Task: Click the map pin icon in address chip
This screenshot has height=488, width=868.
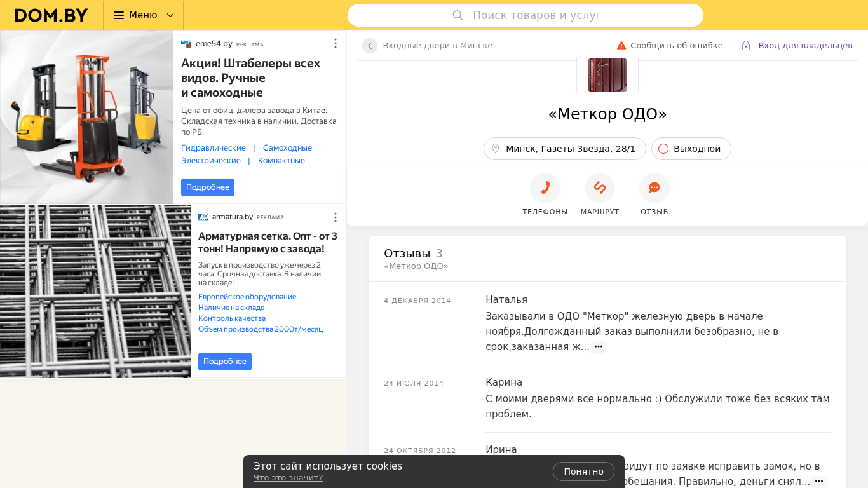Action: (x=496, y=149)
